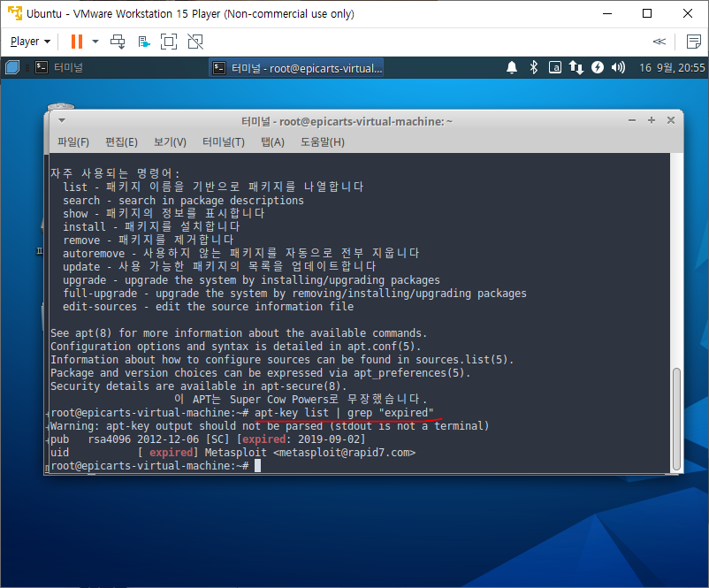Open Bluetooth tray icon
Screen dimensions: 709x588
[534, 68]
